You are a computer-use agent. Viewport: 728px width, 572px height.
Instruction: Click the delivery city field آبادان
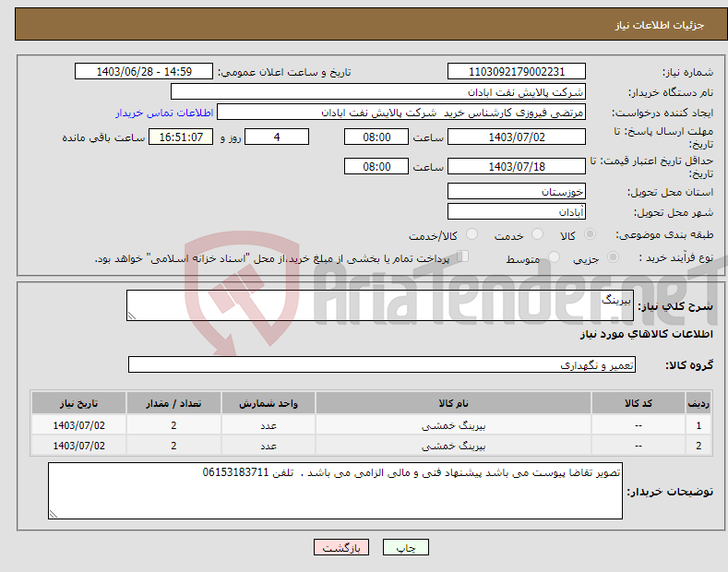click(517, 211)
